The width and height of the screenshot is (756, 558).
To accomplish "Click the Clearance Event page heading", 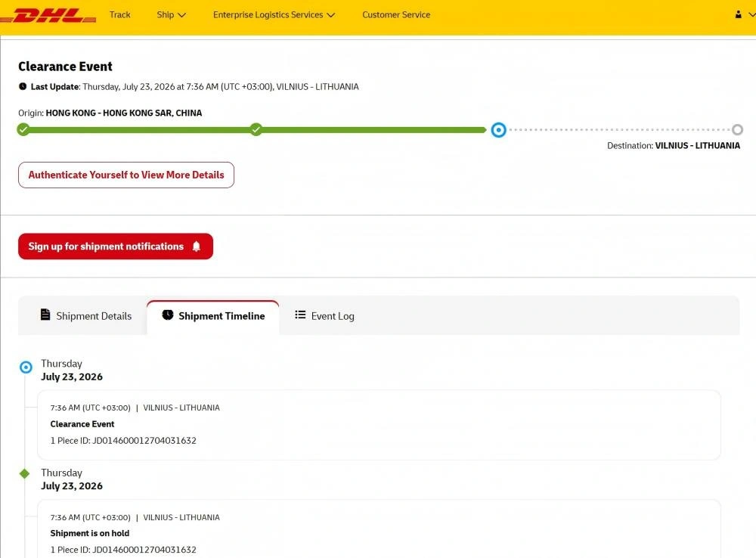I will click(65, 66).
